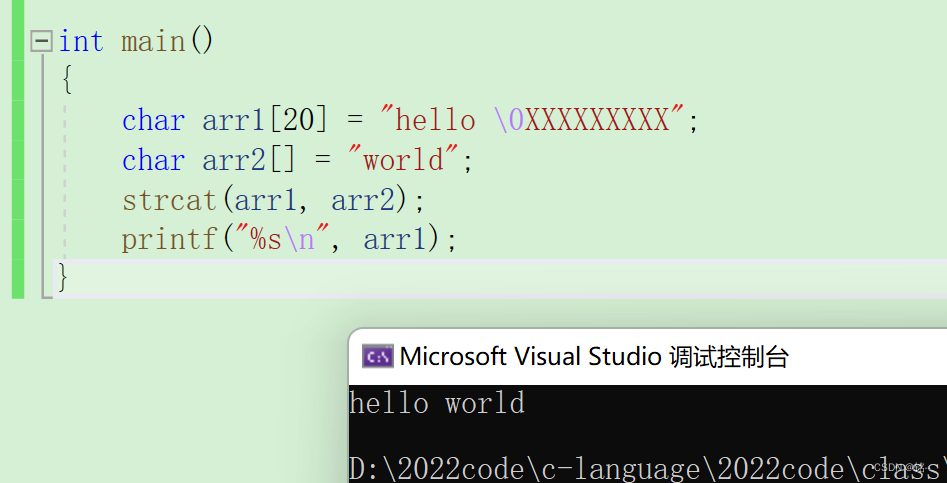Click the opening brace under int main()
The width and height of the screenshot is (947, 483).
[x=67, y=80]
